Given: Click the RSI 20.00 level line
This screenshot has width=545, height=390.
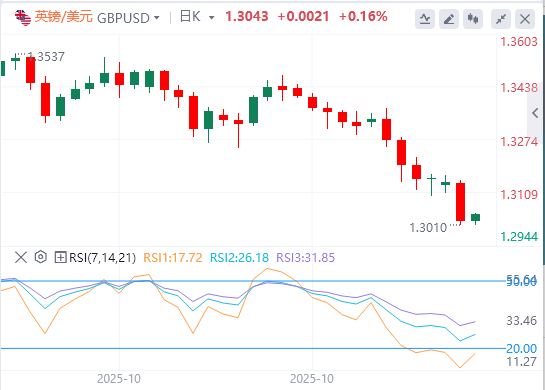Looking at the screenshot, I should tap(253, 348).
